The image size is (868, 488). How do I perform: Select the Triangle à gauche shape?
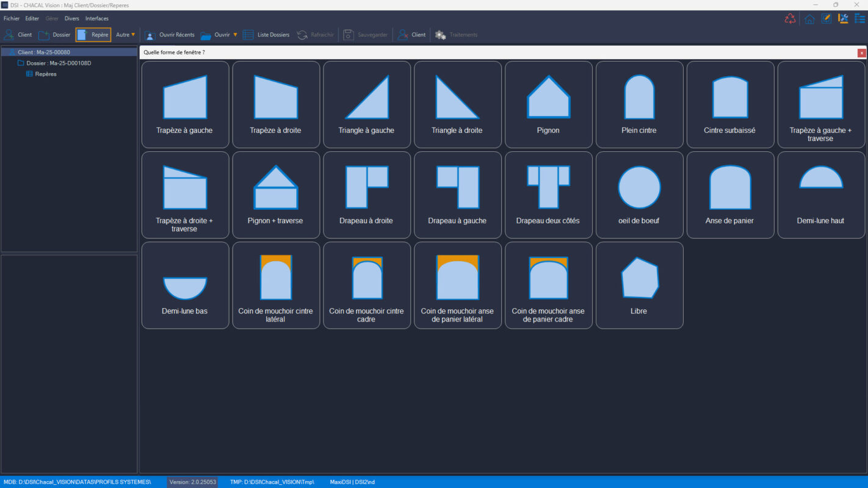367,104
